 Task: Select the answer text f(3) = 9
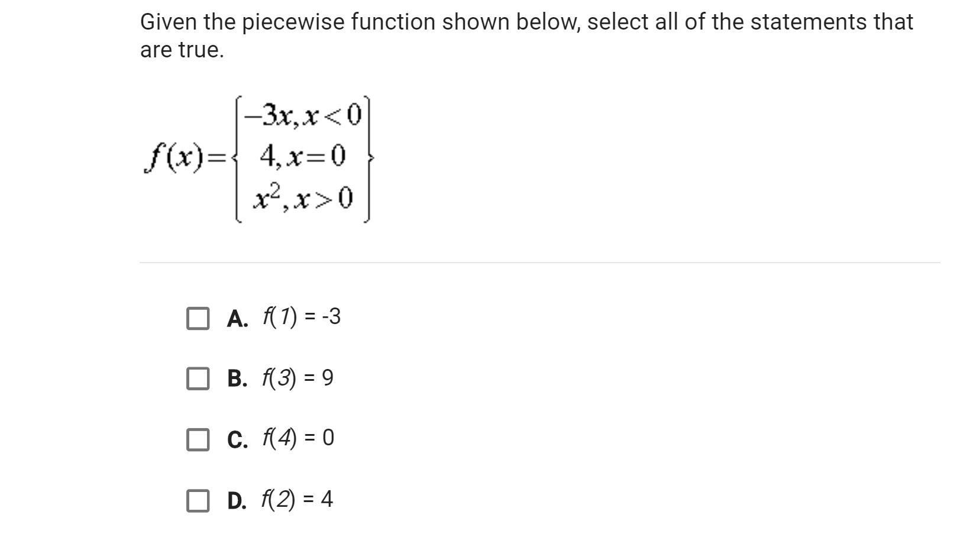pos(298,378)
